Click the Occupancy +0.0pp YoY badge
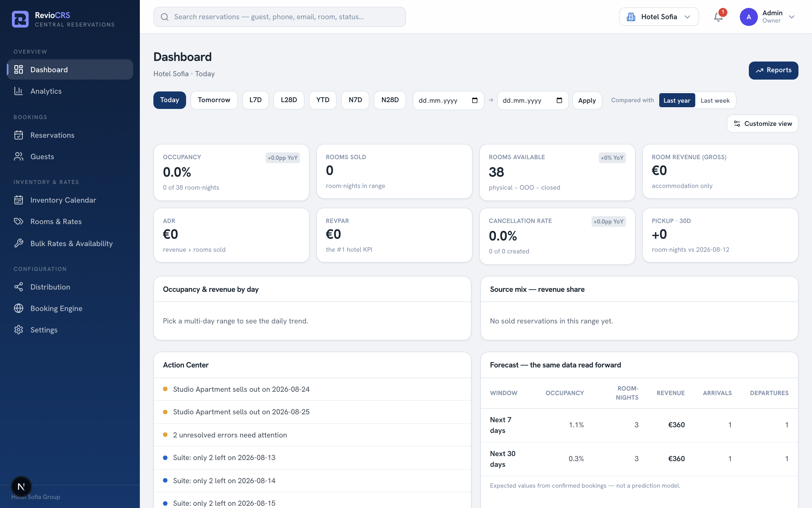Image resolution: width=812 pixels, height=508 pixels. pyautogui.click(x=283, y=158)
